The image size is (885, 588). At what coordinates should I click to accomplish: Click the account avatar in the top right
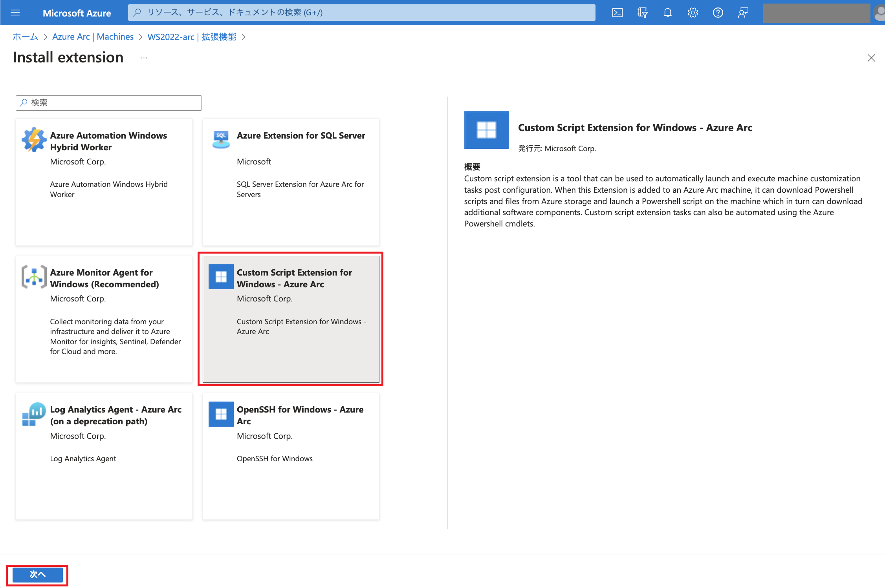tap(879, 13)
